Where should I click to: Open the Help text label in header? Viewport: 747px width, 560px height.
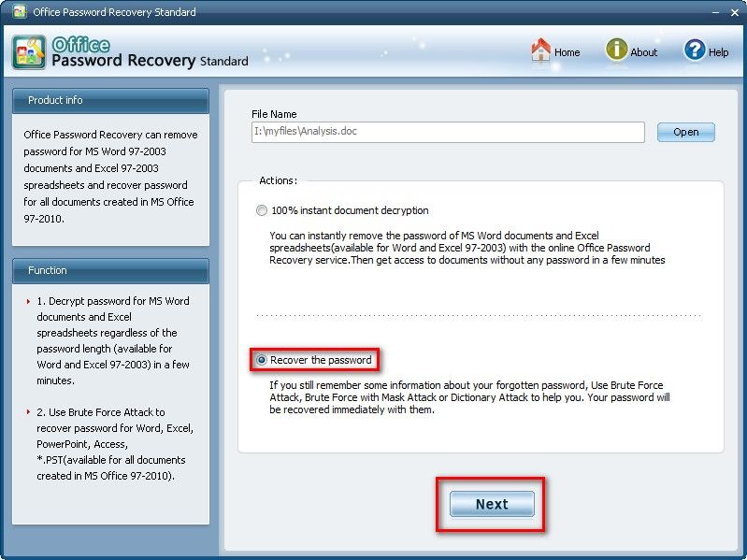[718, 52]
